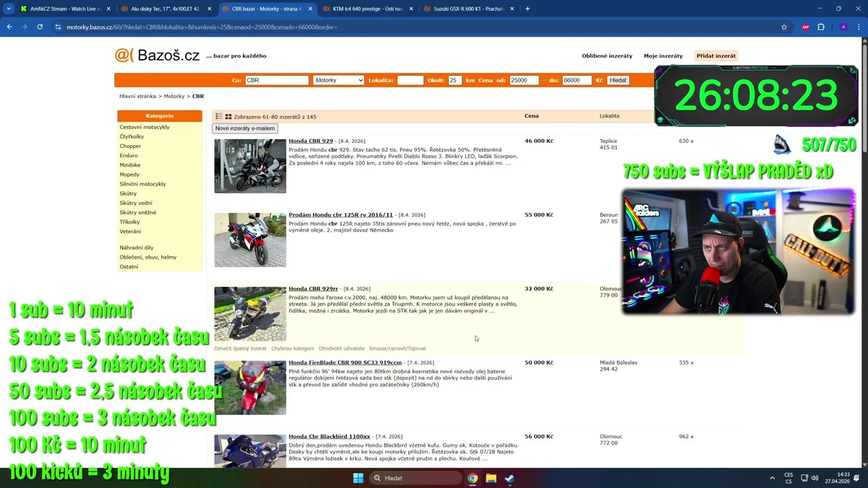Click the Cena od field 25000
The image size is (868, 488).
(524, 80)
